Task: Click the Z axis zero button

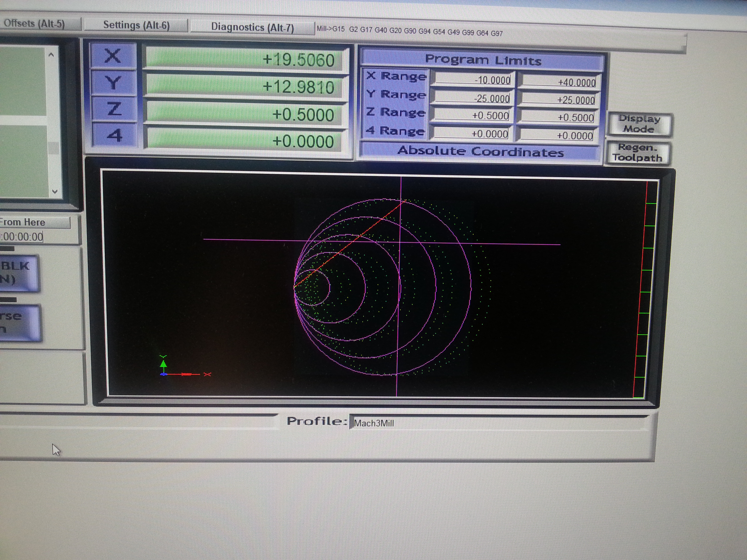Action: (114, 109)
